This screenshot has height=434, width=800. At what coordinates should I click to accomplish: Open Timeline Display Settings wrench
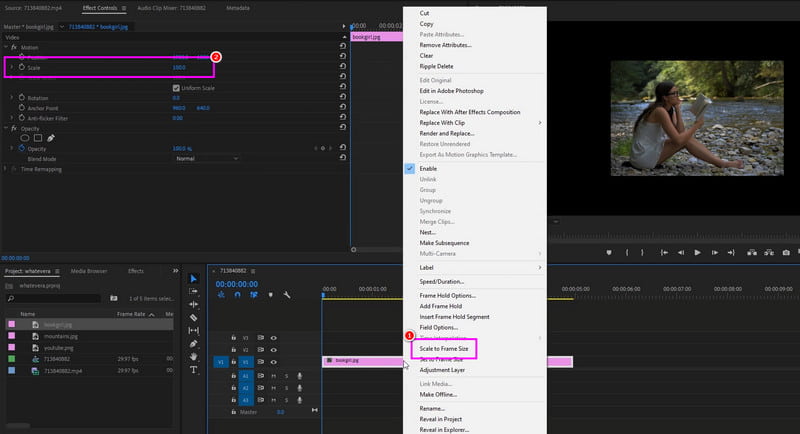[x=287, y=295]
